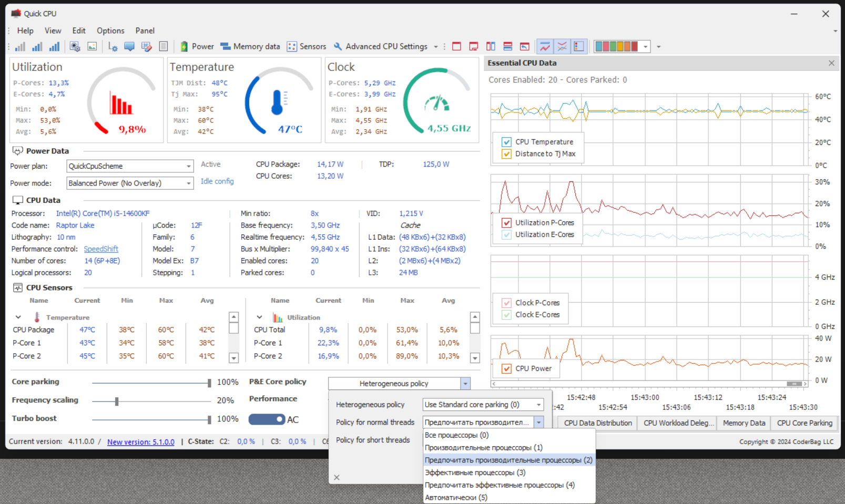The width and height of the screenshot is (845, 504).
Task: Click the monitor with gear toolbar icon
Action: click(75, 47)
